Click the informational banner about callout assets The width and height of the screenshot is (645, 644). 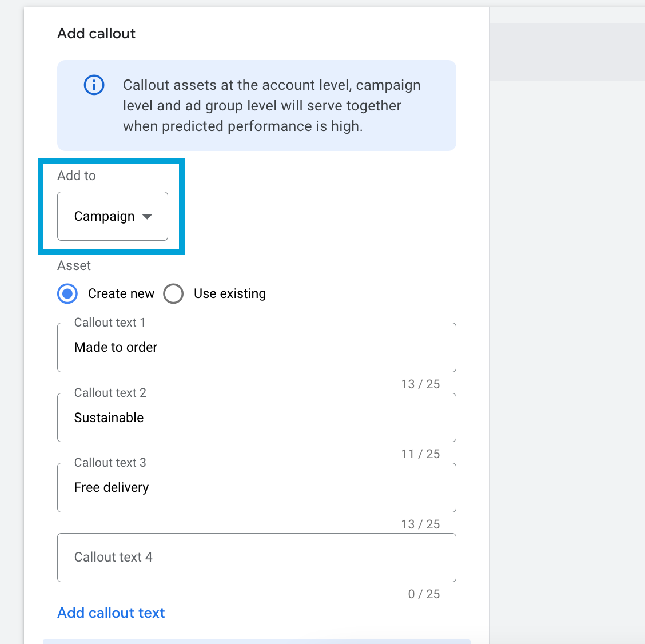click(x=256, y=105)
